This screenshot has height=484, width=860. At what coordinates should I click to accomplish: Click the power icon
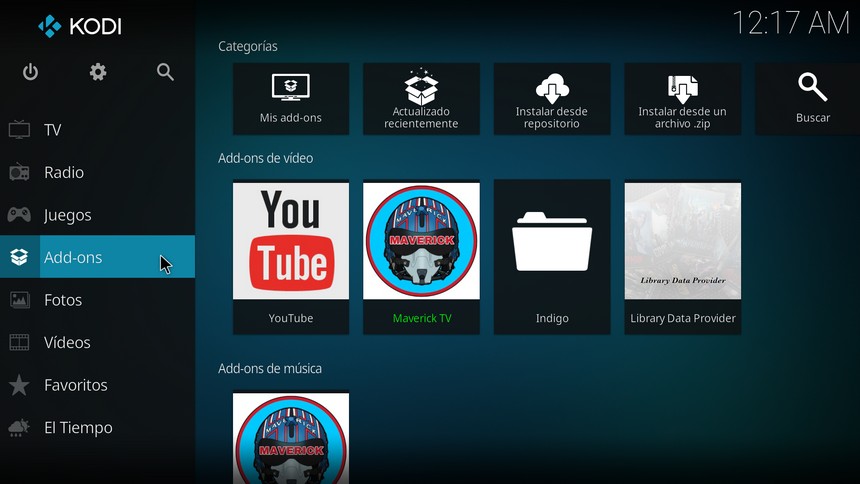[30, 72]
